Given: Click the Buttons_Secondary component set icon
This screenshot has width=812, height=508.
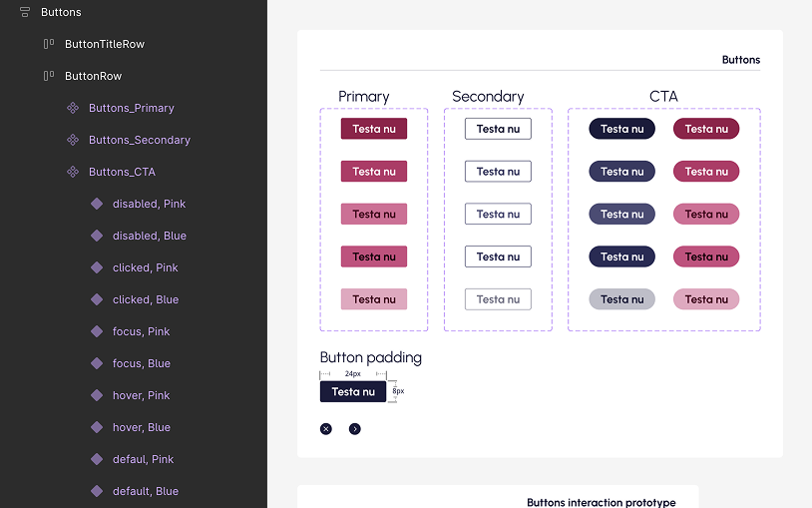Looking at the screenshot, I should (73, 140).
